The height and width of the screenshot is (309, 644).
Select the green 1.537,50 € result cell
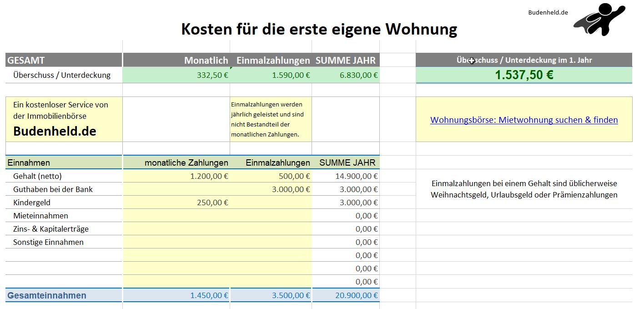pyautogui.click(x=524, y=75)
